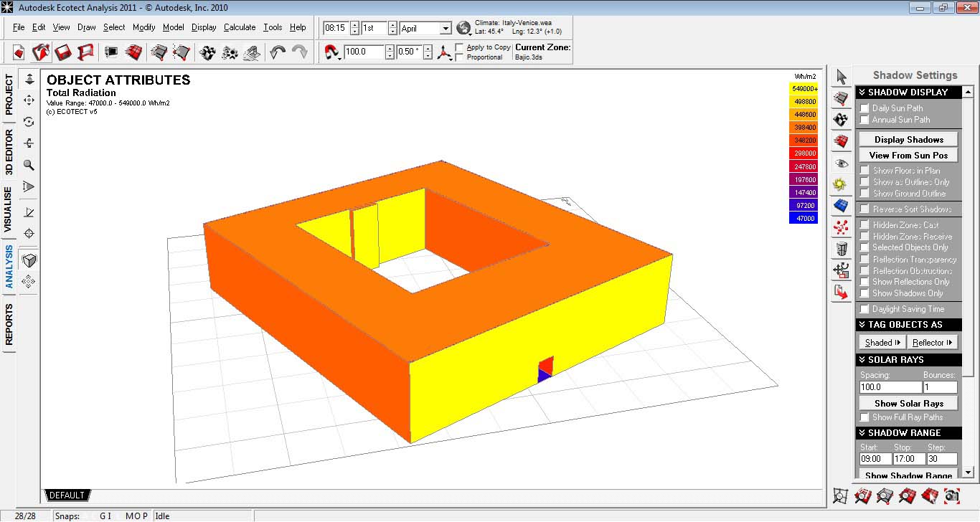Open the sun shadow settings panel icon

(841, 184)
